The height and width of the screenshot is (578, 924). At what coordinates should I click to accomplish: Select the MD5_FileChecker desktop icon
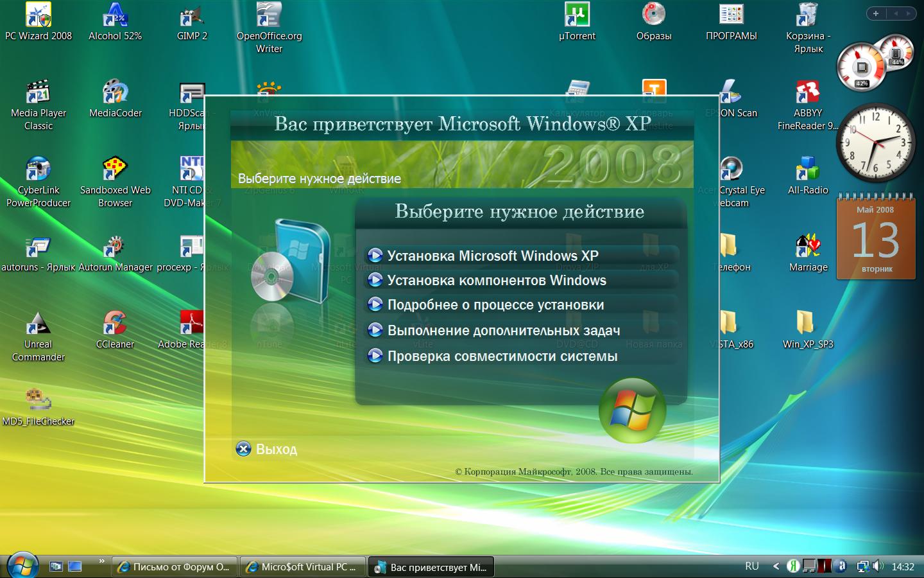(x=38, y=407)
